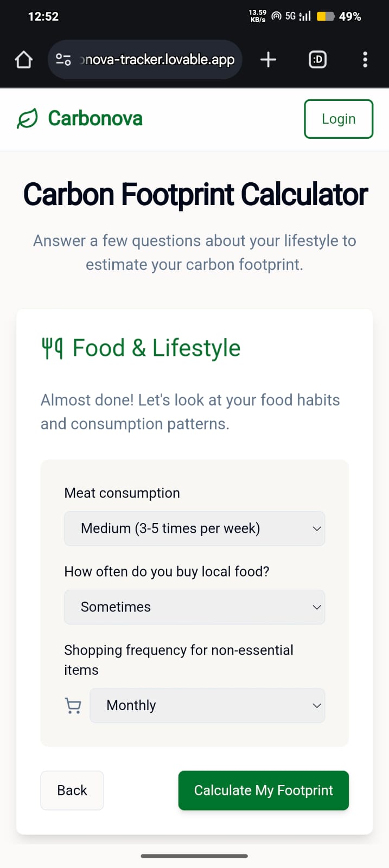The image size is (389, 868).
Task: Open the browser three-dot menu
Action: 365,60
